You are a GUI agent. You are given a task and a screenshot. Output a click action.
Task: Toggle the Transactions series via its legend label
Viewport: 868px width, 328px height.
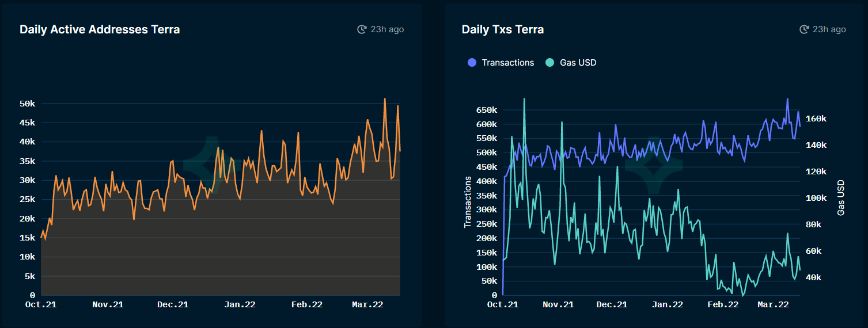pos(507,63)
